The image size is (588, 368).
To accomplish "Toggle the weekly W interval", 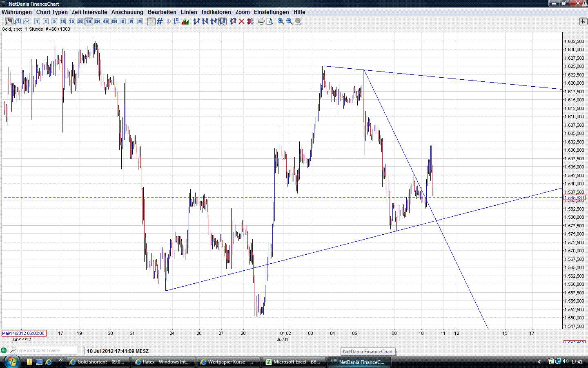I will 131,21.
